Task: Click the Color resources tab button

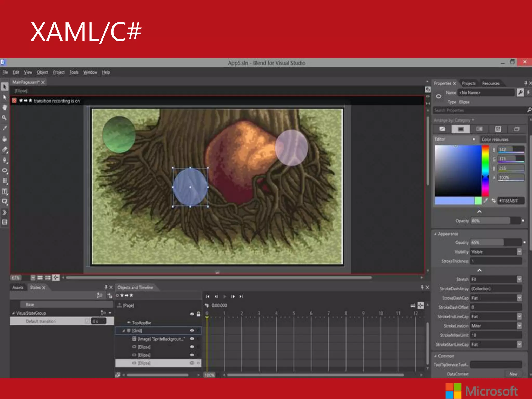Action: [503, 139]
